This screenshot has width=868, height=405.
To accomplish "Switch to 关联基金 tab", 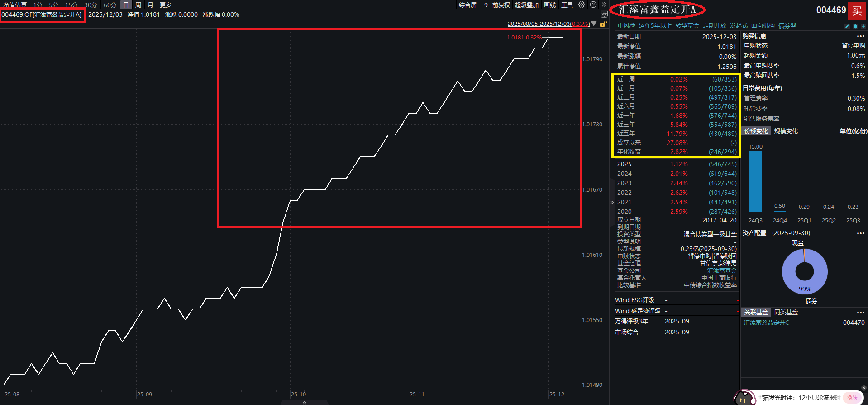I will [756, 312].
